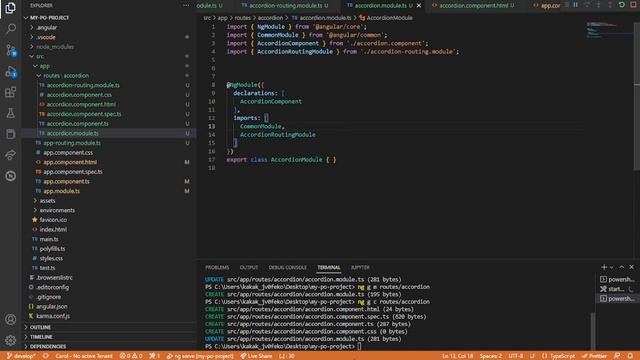Change indentation Spaces: 2 setting
Viewport: 640px width, 360px height.
[x=491, y=356]
